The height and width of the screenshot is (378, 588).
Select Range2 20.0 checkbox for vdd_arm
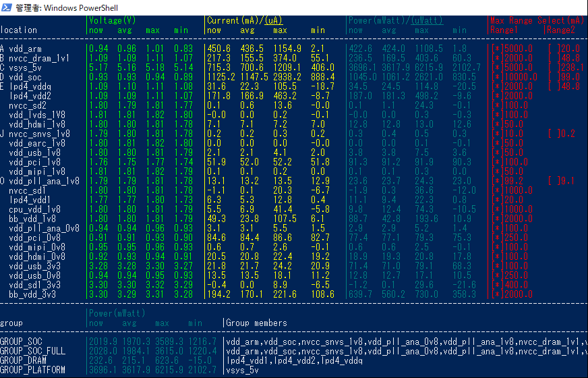553,49
